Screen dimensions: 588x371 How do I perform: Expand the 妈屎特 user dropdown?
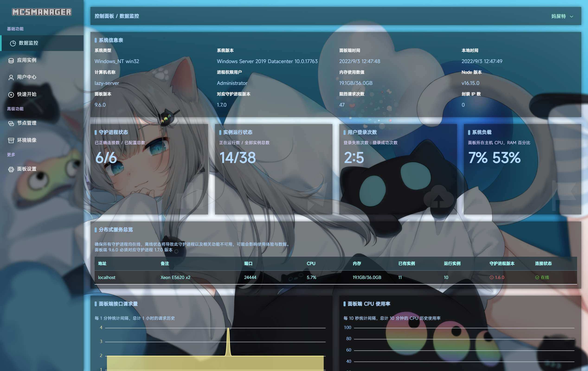(x=559, y=16)
